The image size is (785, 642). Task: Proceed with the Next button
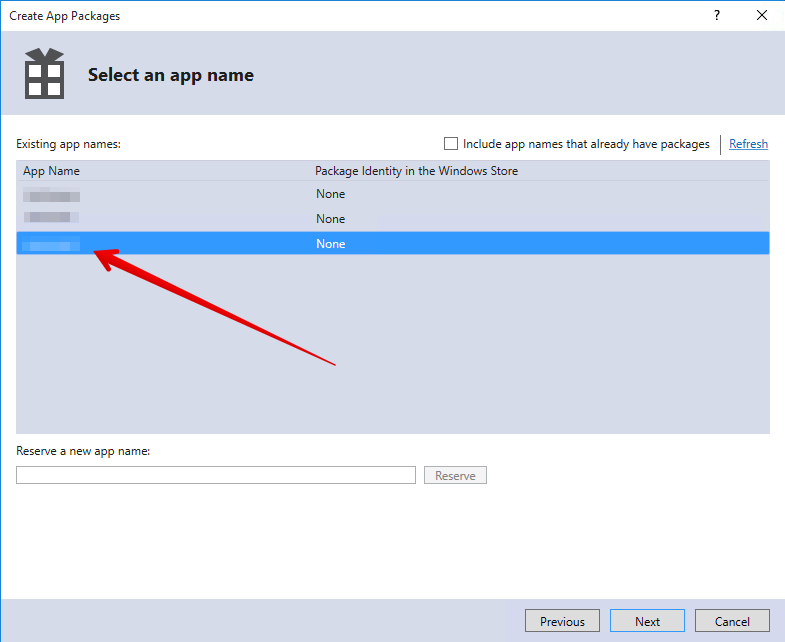tap(647, 621)
